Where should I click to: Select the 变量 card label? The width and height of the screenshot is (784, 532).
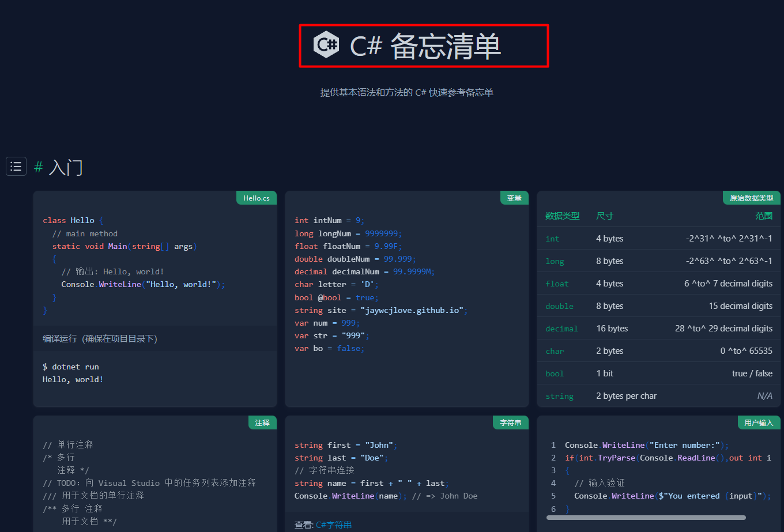tap(514, 198)
